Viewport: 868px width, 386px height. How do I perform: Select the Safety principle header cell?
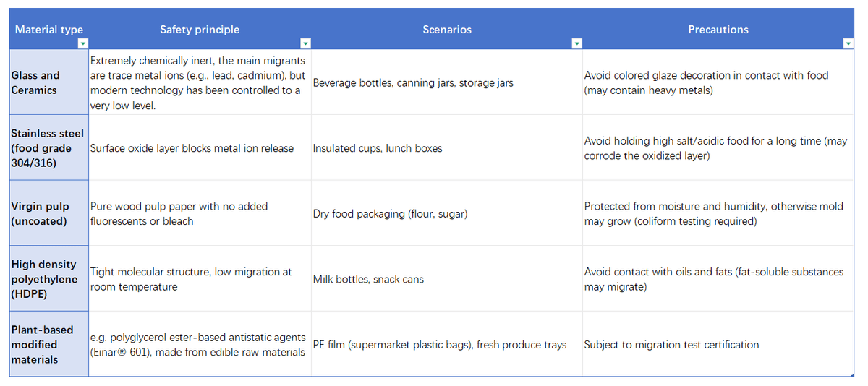tap(200, 29)
